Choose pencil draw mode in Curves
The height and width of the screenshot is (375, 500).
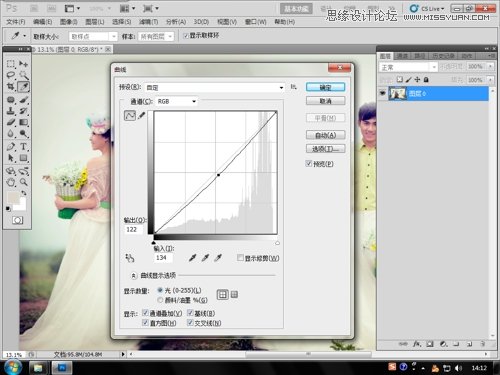(x=142, y=116)
